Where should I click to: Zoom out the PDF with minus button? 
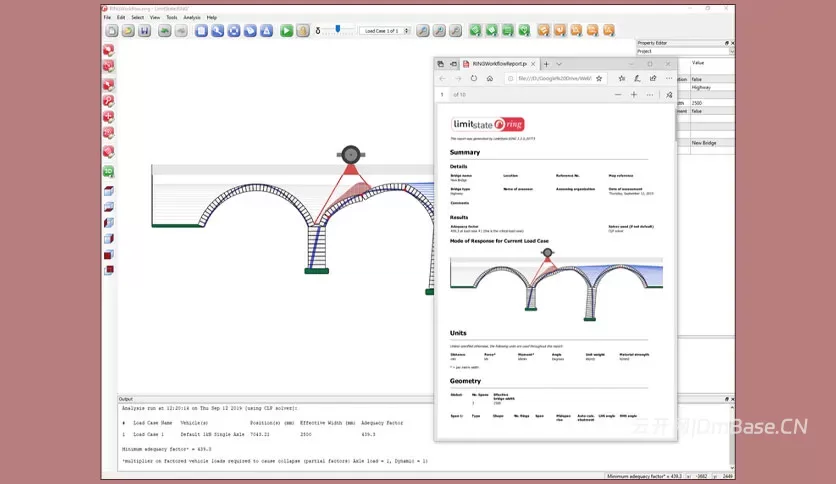pos(618,94)
